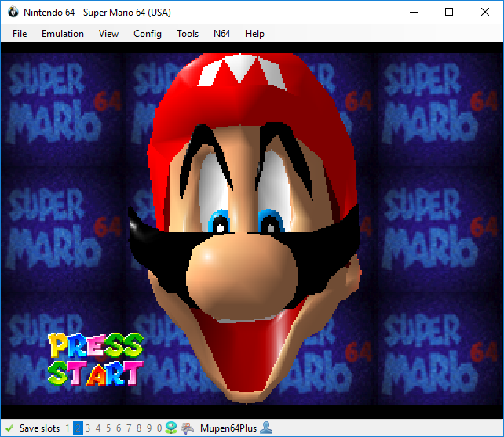504x437 pixels.
Task: Click the green checkmark status icon
Action: point(9,428)
